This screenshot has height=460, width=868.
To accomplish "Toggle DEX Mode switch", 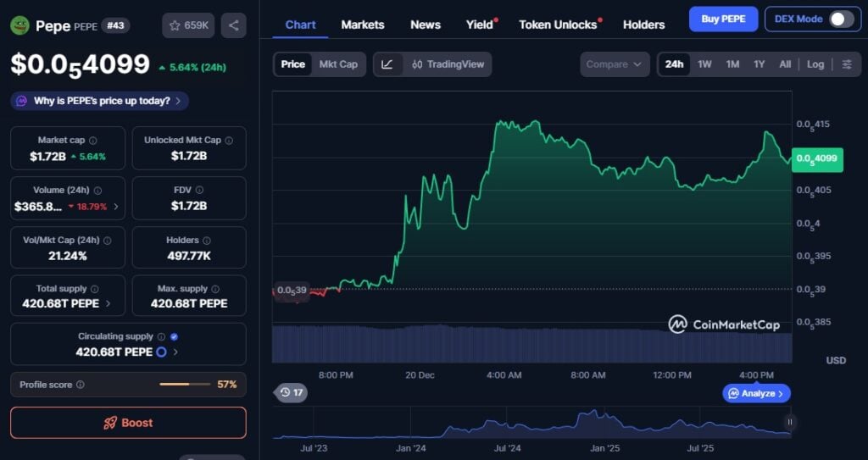I will point(840,19).
